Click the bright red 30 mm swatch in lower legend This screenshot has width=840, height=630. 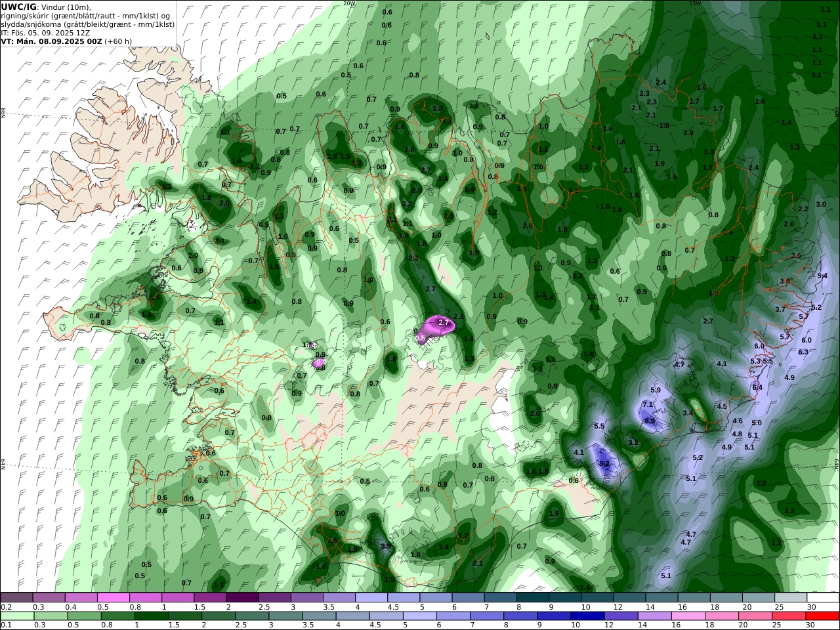click(x=822, y=616)
